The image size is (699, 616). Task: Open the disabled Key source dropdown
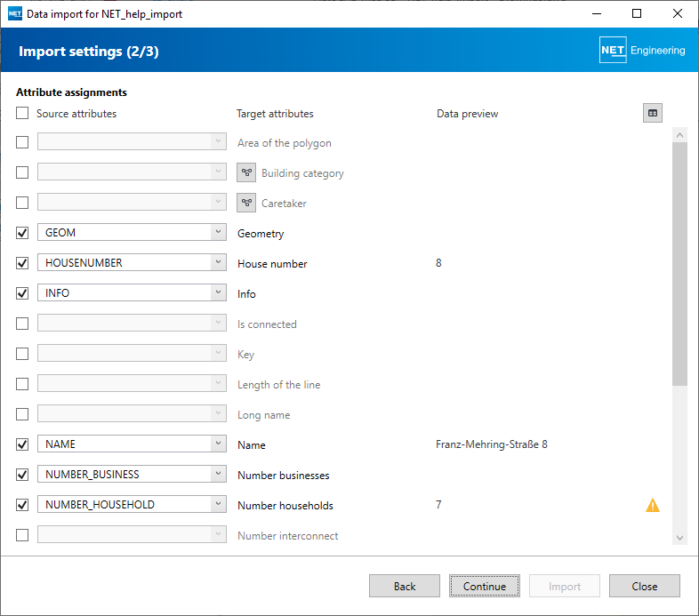coord(132,354)
